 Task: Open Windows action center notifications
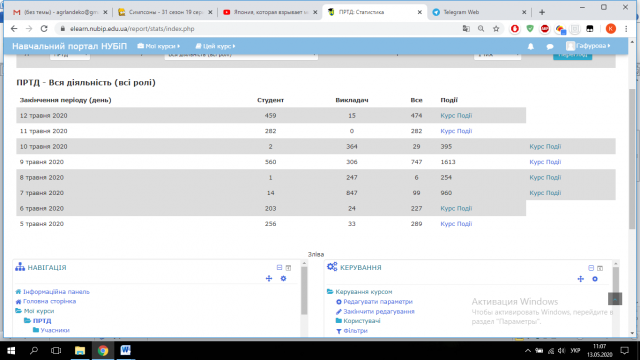coord(624,351)
